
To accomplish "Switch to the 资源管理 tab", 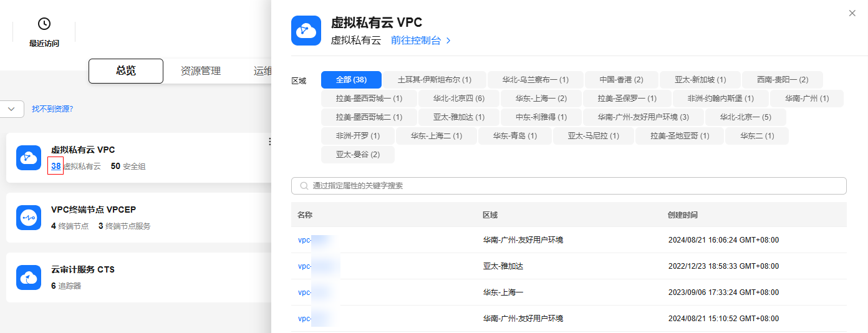I will click(201, 71).
